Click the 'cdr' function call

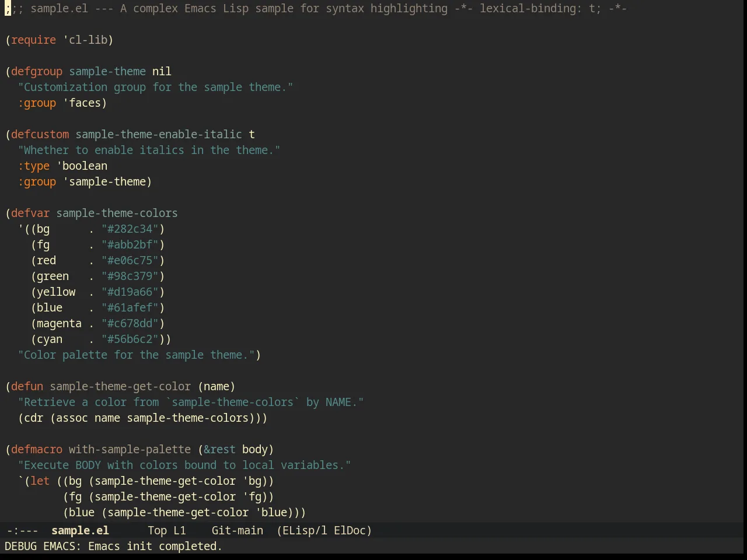coord(33,418)
